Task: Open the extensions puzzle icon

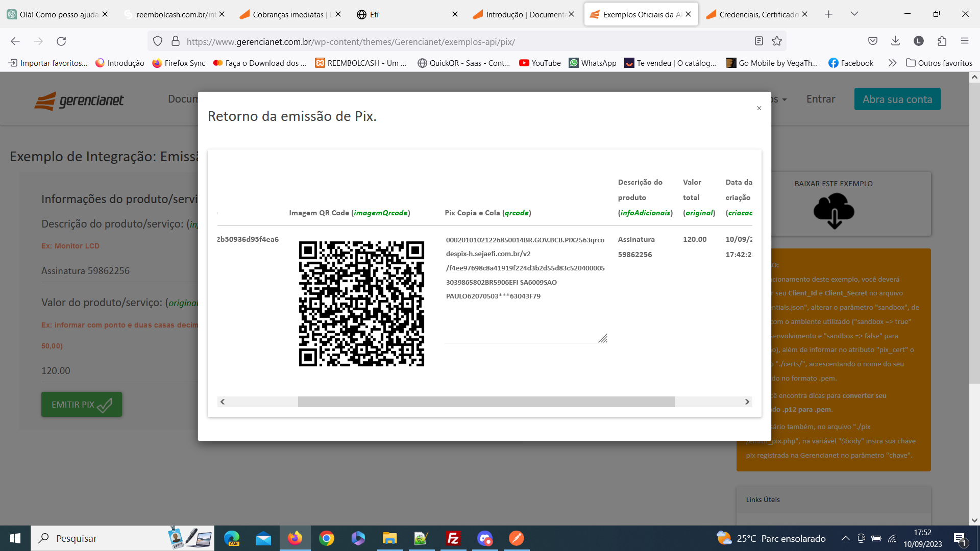Action: [x=942, y=41]
